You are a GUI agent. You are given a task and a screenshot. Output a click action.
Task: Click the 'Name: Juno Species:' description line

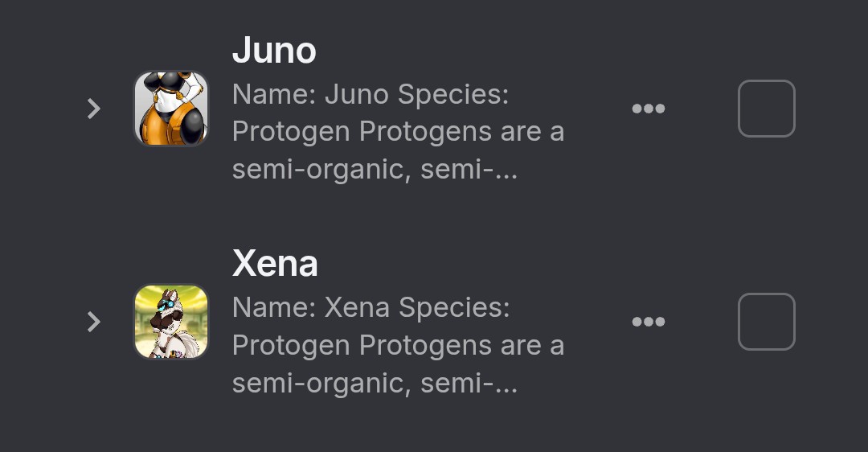coord(371,94)
